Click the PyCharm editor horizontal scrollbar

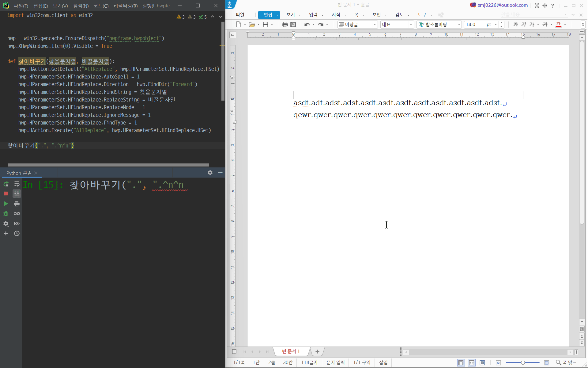click(108, 165)
